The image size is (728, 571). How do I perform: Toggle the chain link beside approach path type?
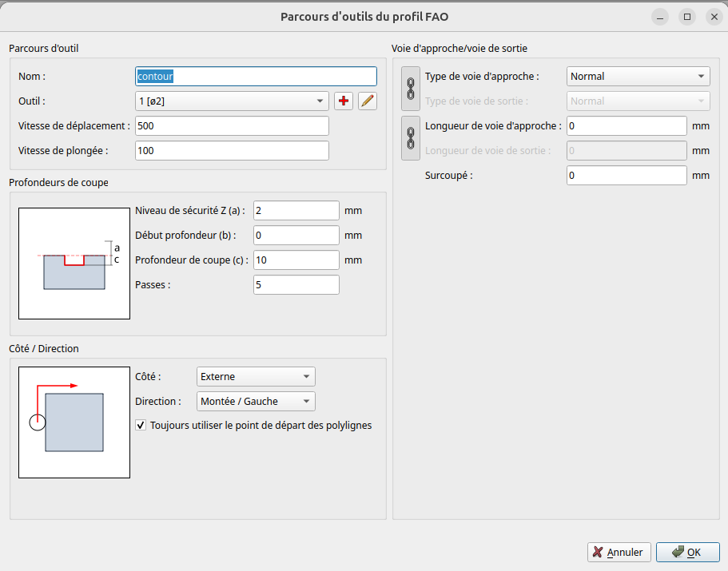pyautogui.click(x=410, y=89)
